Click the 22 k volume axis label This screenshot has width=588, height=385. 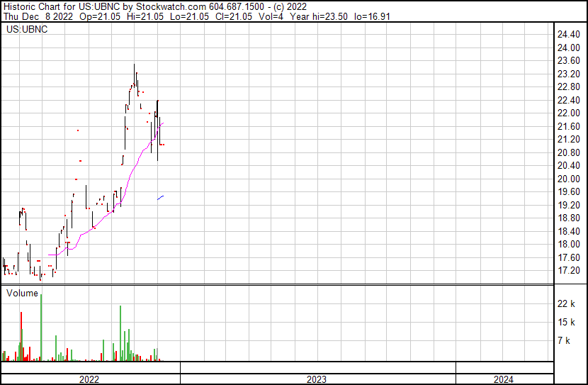[x=566, y=303]
